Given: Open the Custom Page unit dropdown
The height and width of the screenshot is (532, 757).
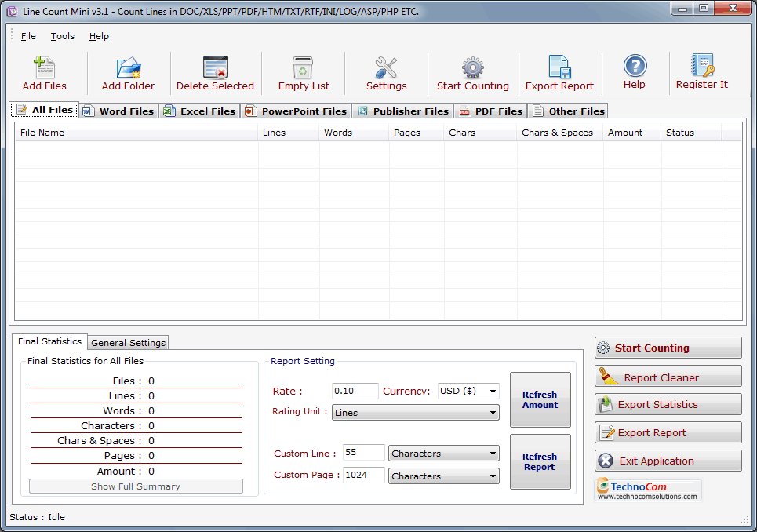Looking at the screenshot, I should (x=444, y=476).
